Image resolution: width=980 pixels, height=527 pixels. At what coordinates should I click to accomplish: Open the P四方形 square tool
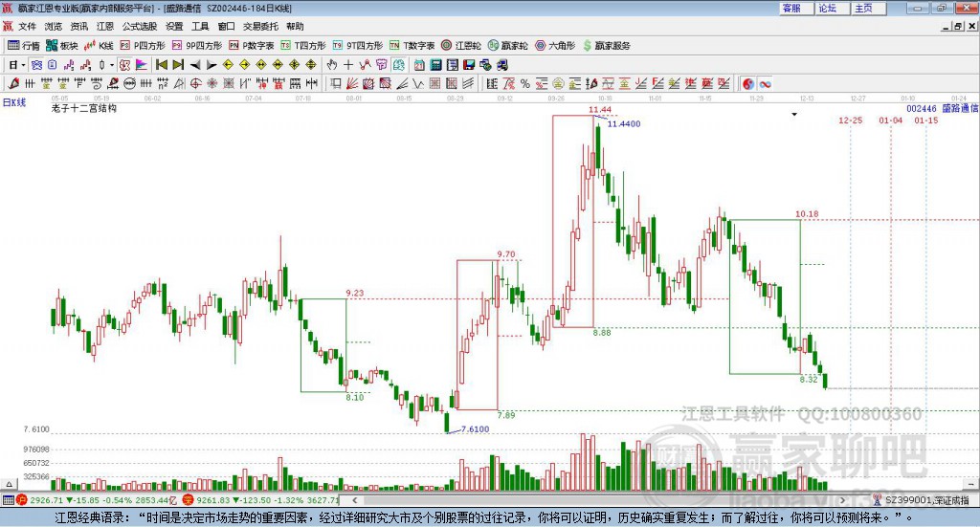click(x=143, y=46)
